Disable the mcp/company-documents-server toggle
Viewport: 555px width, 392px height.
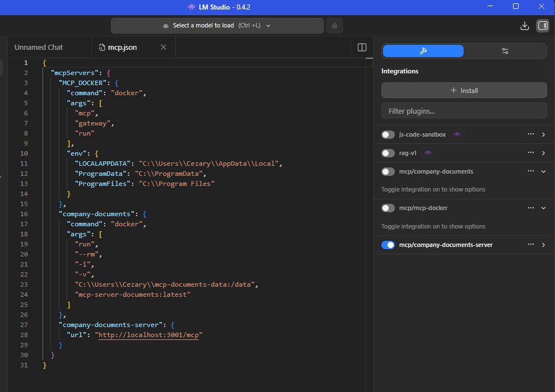(x=388, y=245)
